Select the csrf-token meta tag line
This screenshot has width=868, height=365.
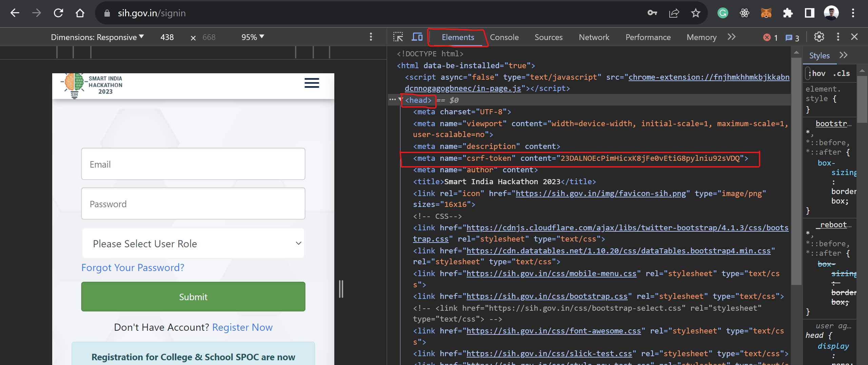click(580, 158)
